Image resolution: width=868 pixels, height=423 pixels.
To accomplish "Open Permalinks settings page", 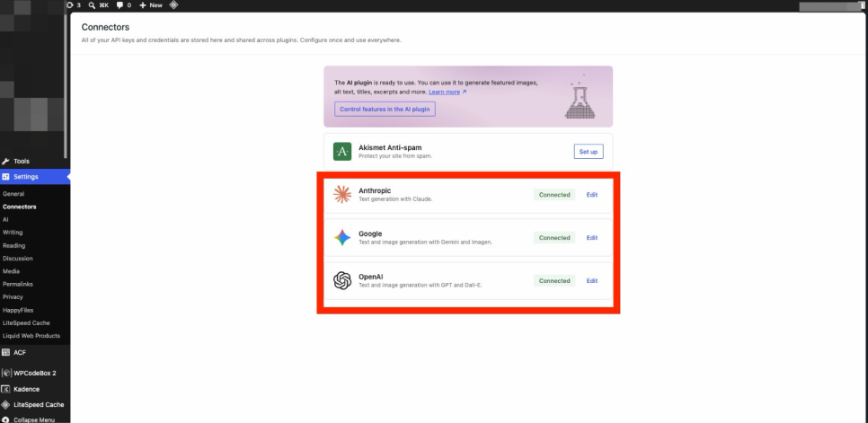I will click(18, 284).
